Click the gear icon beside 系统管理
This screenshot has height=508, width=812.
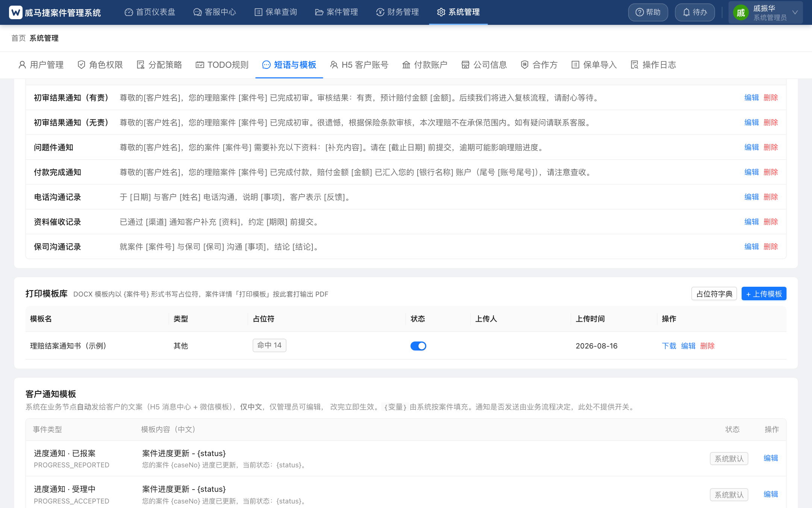click(x=441, y=12)
